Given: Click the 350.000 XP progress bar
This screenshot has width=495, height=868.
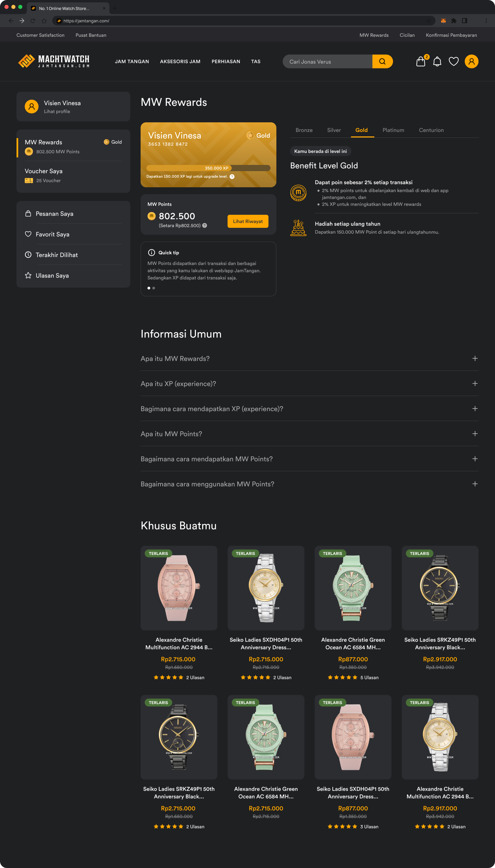Looking at the screenshot, I should [x=208, y=168].
